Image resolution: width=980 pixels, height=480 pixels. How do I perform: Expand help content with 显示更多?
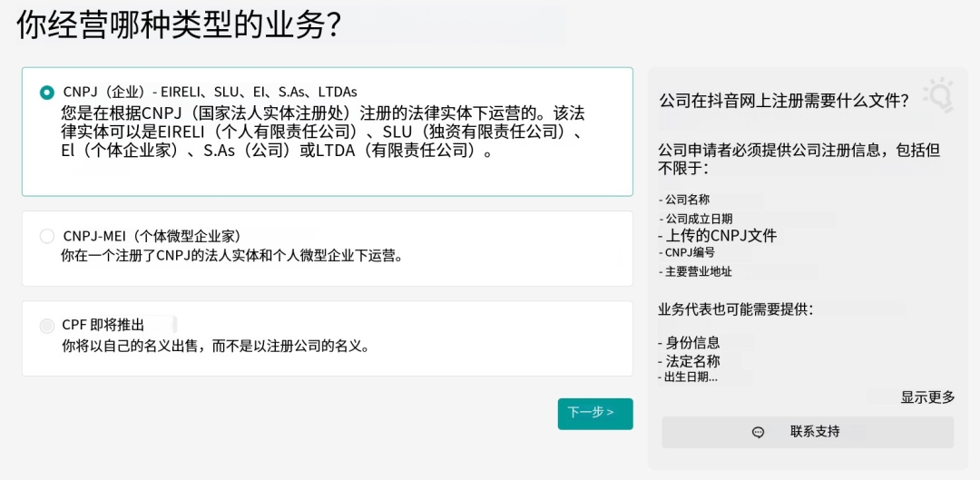(927, 397)
